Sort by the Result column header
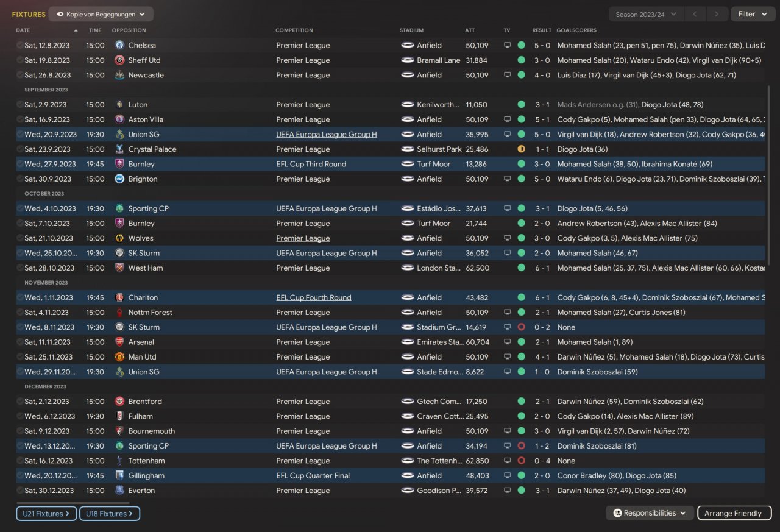Screen dimensions: 780x532 coord(542,30)
